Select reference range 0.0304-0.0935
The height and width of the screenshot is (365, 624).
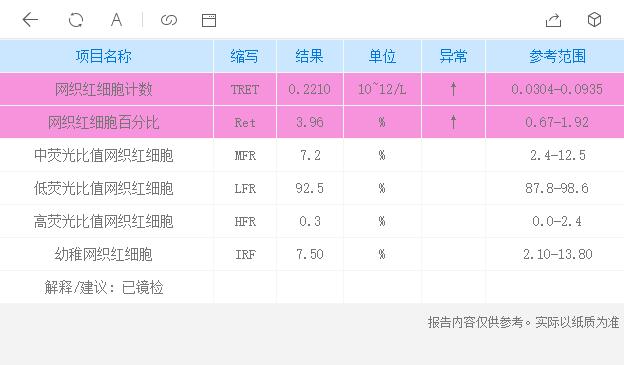point(557,89)
